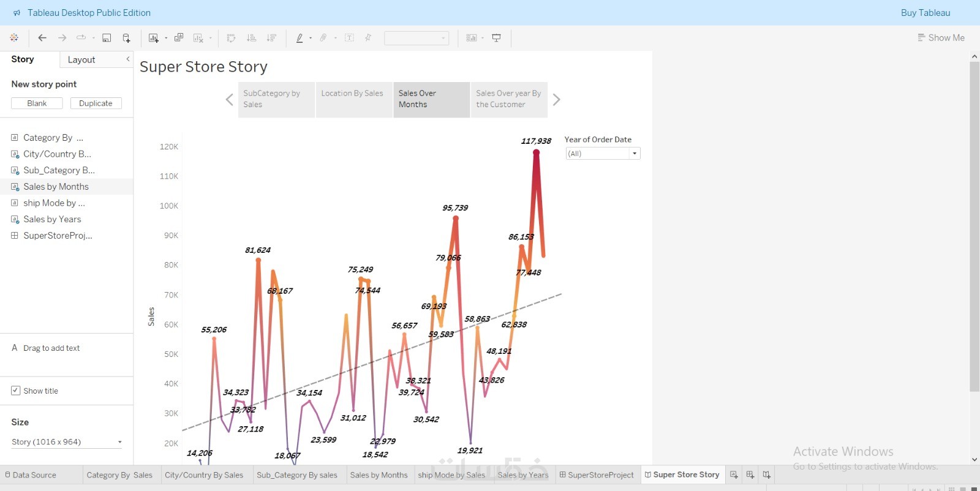Select the Location By Sales story point

click(354, 99)
